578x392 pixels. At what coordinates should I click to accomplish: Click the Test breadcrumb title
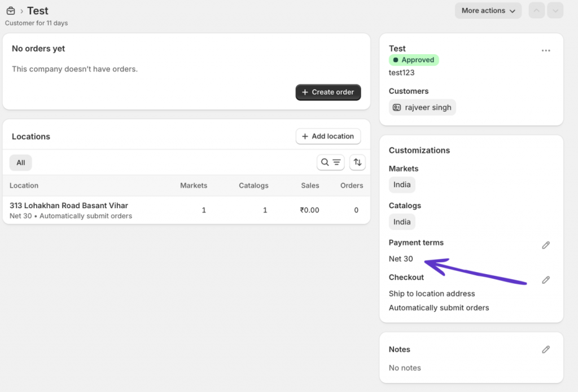click(37, 10)
